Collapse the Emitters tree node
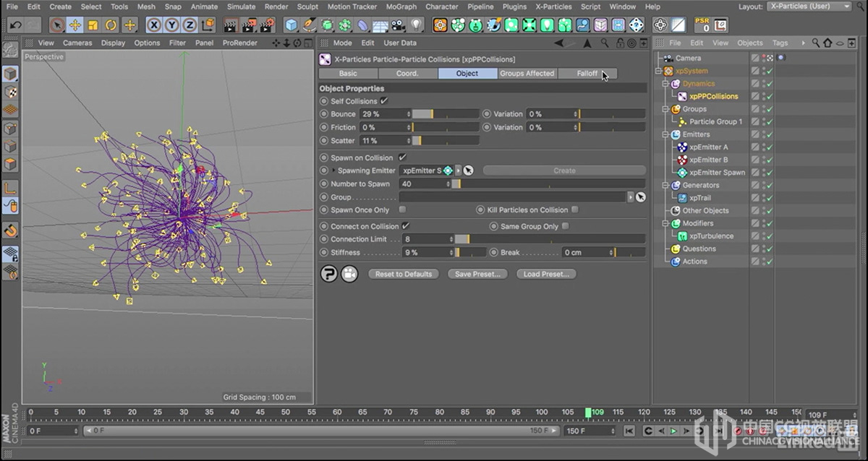868x461 pixels. pos(666,134)
